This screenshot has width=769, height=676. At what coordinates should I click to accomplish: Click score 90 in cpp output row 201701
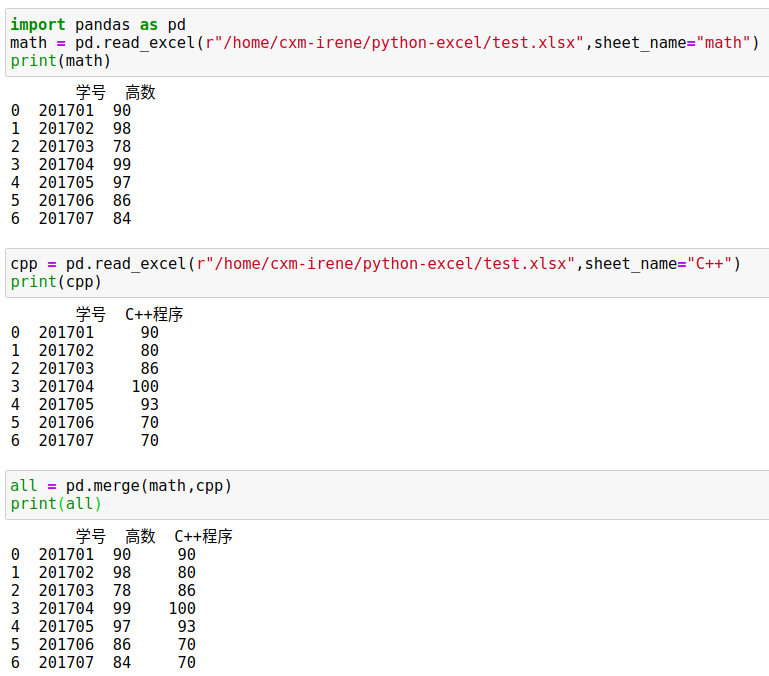click(x=150, y=332)
